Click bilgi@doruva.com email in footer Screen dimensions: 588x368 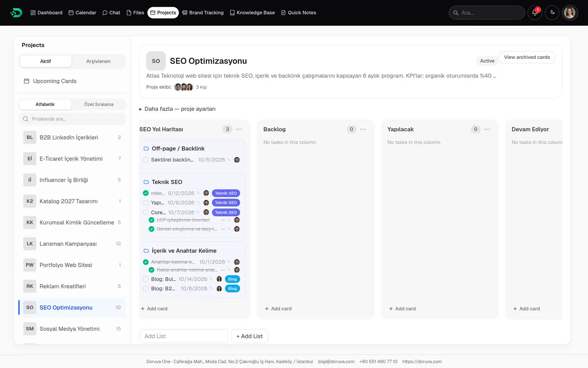click(336, 362)
